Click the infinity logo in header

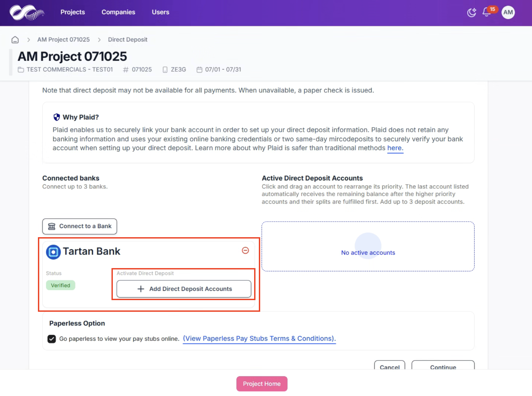click(x=27, y=12)
